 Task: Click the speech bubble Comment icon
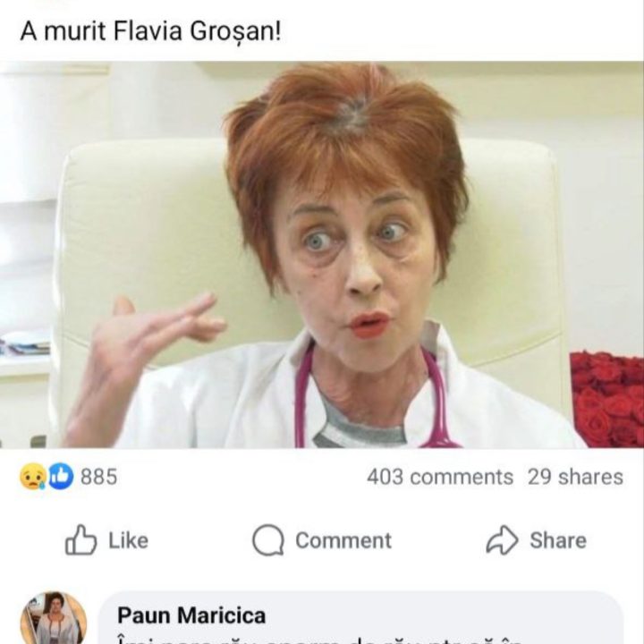[x=267, y=540]
